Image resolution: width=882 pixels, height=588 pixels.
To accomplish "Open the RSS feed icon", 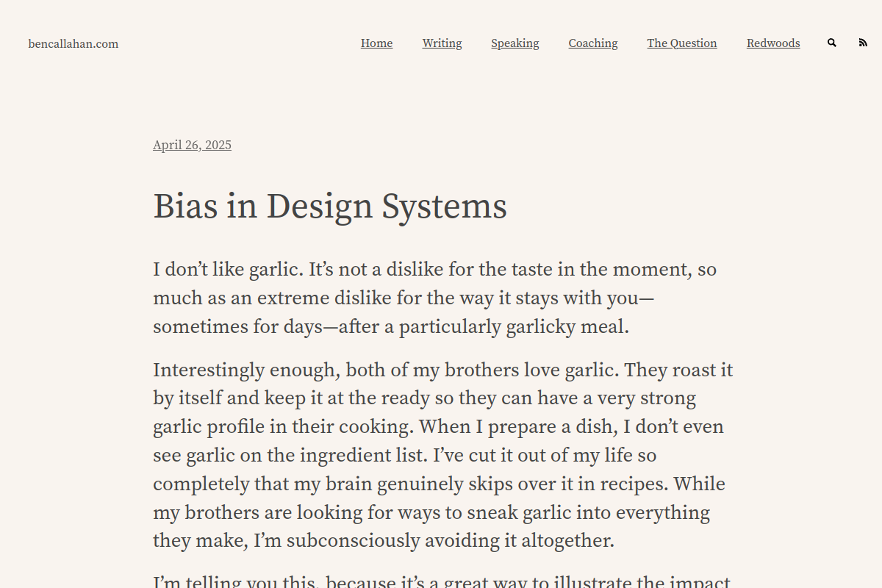I will click(863, 43).
